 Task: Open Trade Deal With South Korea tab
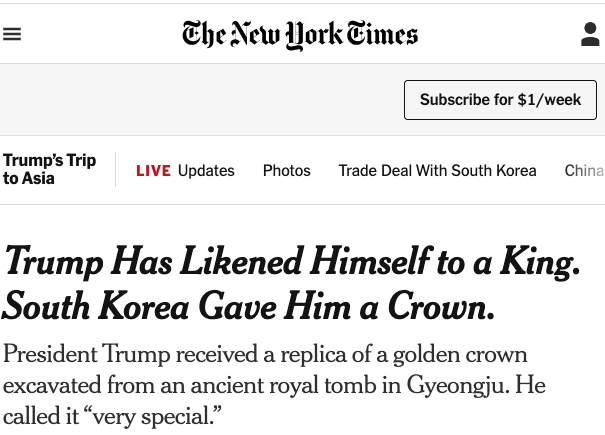point(437,171)
